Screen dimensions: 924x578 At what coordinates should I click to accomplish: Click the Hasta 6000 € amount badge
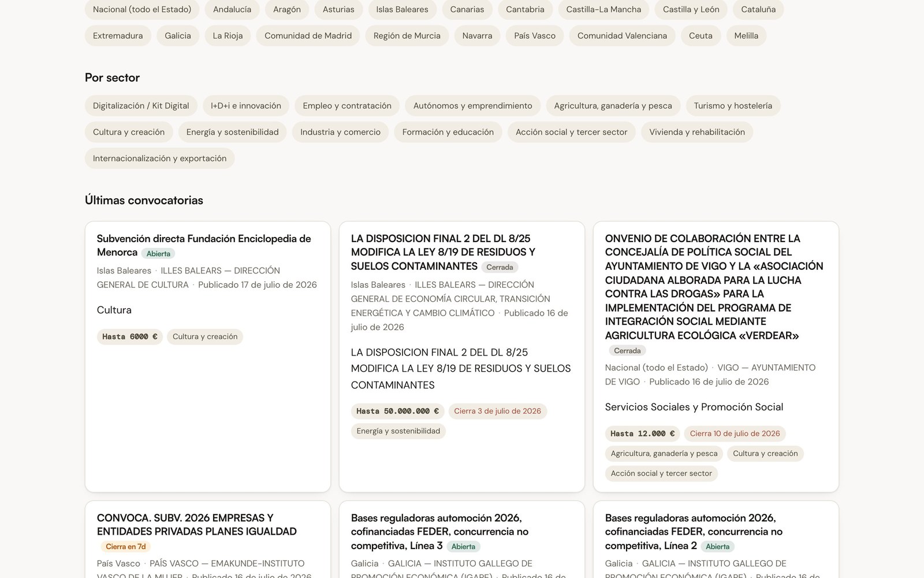click(x=130, y=337)
